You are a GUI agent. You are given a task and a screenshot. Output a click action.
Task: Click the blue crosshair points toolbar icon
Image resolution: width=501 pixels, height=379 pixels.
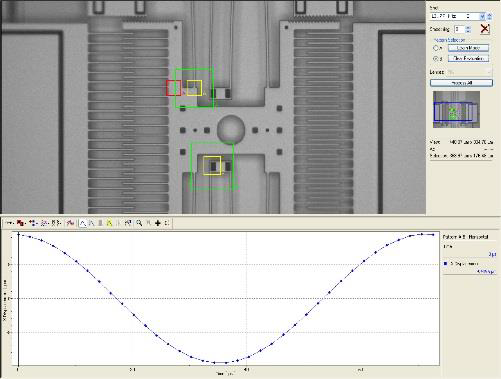[33, 223]
